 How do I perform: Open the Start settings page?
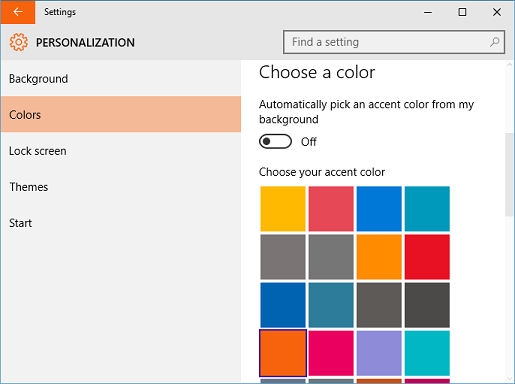click(121, 223)
